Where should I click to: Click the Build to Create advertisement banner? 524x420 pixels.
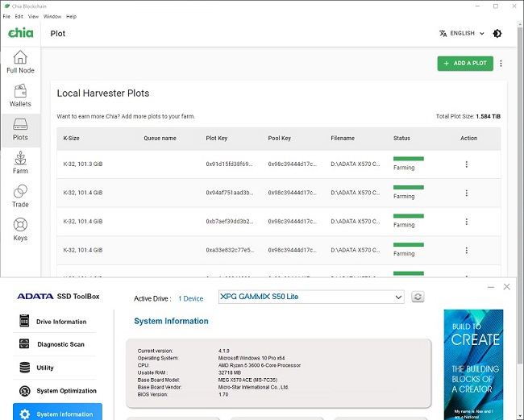pos(472,363)
